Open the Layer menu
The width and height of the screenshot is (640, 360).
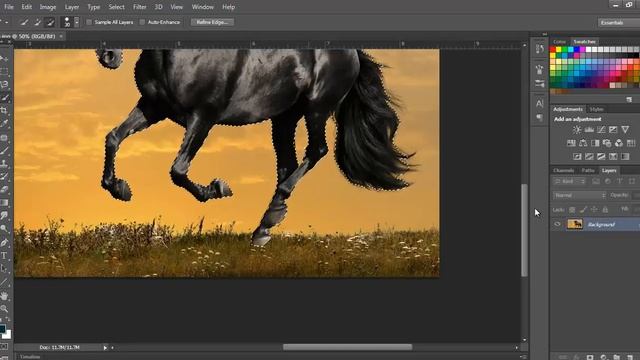point(72,7)
